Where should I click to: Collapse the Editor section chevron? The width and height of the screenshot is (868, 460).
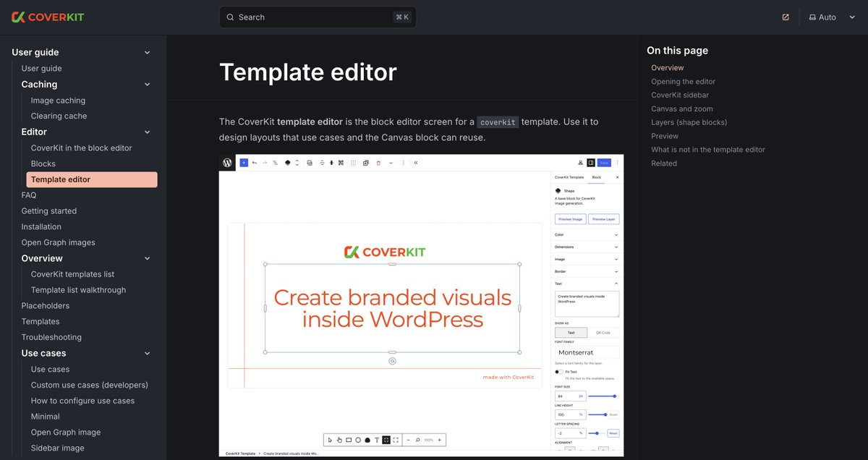147,132
